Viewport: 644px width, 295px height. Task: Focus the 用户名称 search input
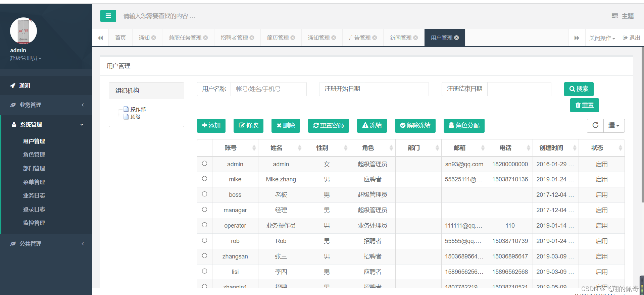click(x=268, y=89)
